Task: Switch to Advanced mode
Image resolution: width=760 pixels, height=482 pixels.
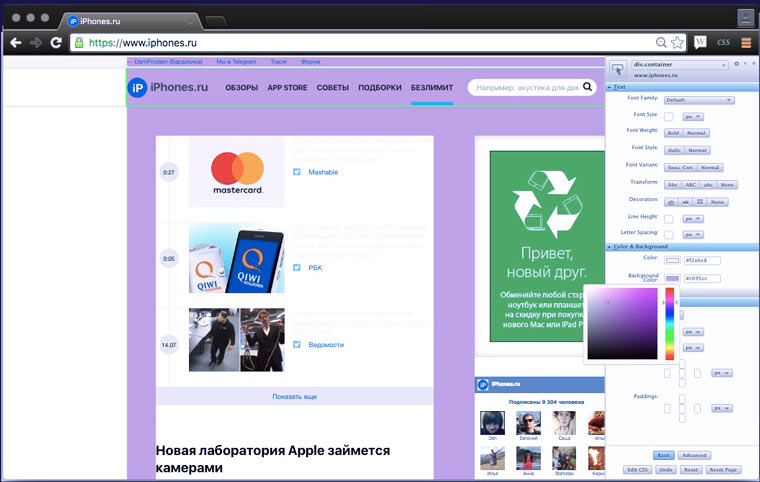Action: 694,455
